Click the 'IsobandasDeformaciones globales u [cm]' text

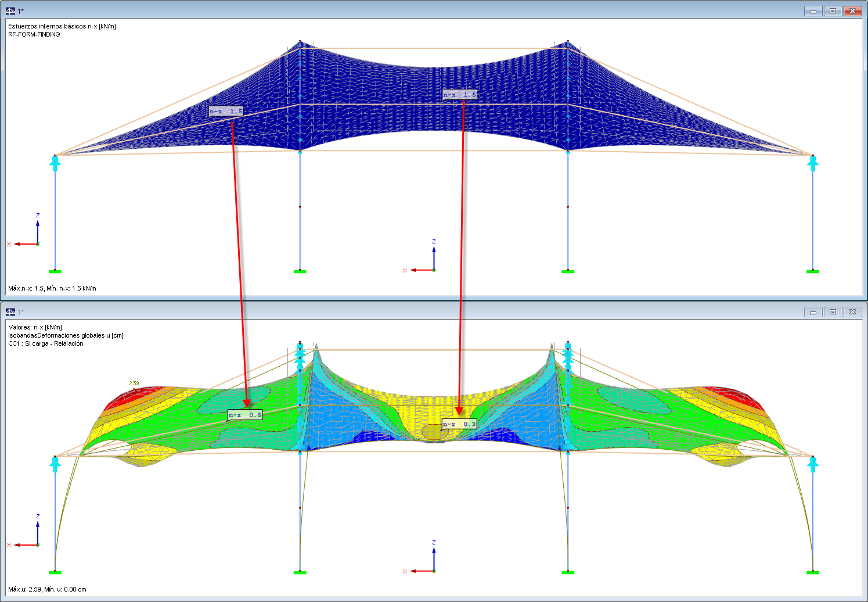point(66,335)
